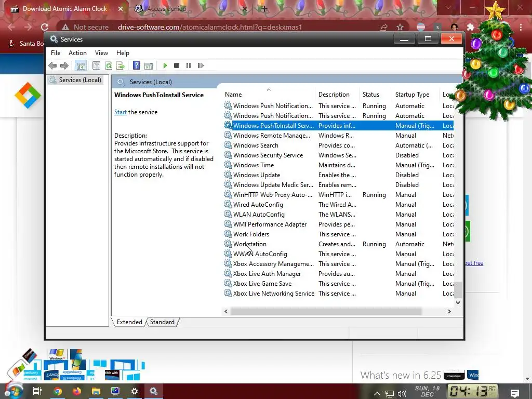Open the View menu
The height and width of the screenshot is (399, 532).
pyautogui.click(x=101, y=53)
